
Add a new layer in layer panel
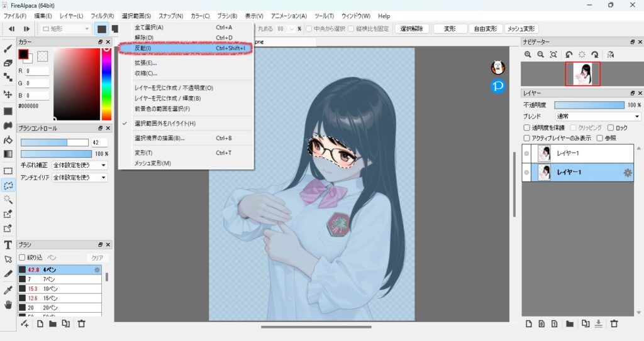click(528, 324)
